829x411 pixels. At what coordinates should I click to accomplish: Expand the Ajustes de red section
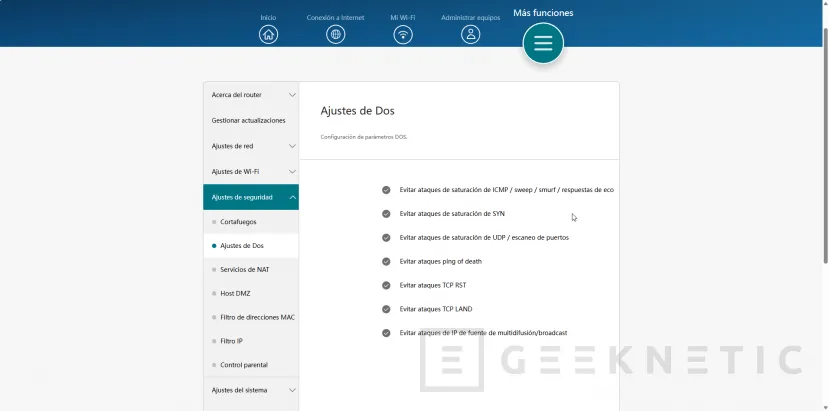coord(251,146)
